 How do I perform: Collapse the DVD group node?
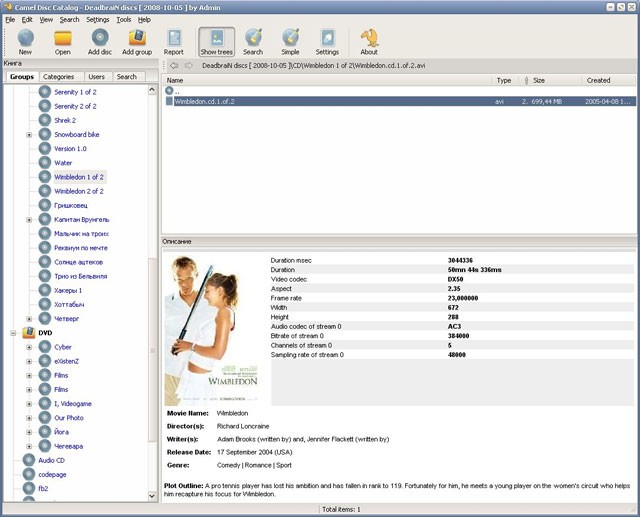pos(11,332)
